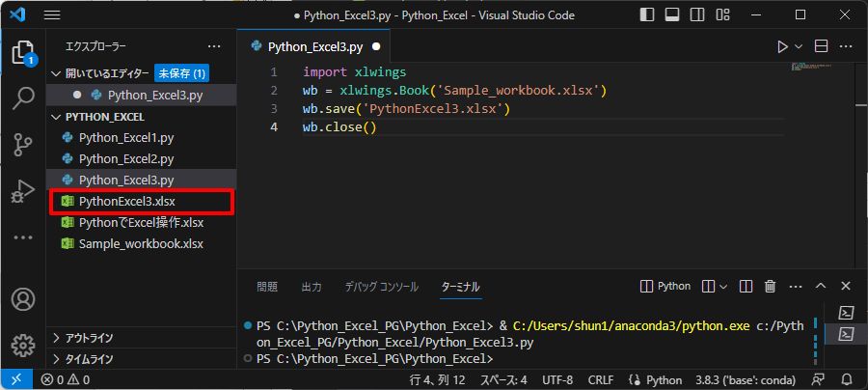The width and height of the screenshot is (868, 390).
Task: Open remote window indicator in status bar
Action: click(x=17, y=380)
